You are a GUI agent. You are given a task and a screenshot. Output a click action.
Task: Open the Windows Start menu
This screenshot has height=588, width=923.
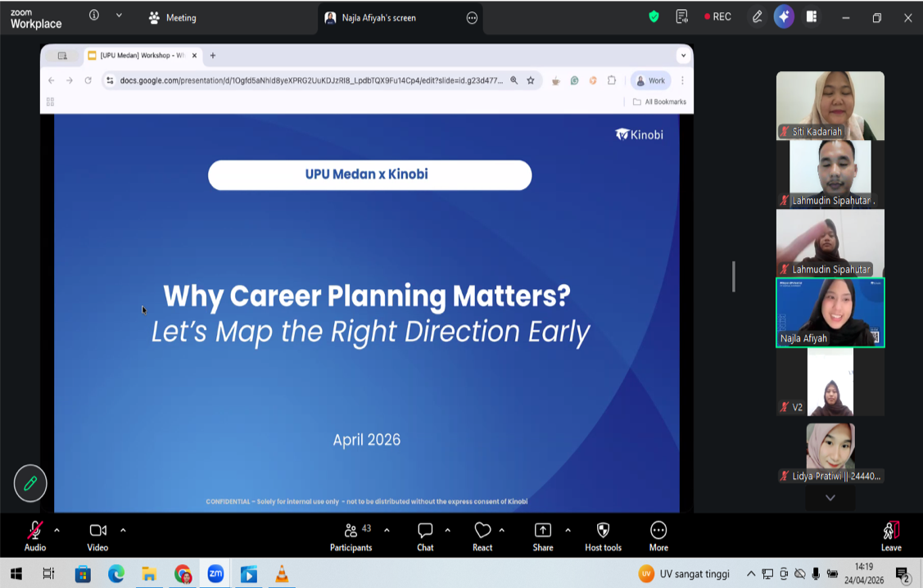(x=16, y=574)
